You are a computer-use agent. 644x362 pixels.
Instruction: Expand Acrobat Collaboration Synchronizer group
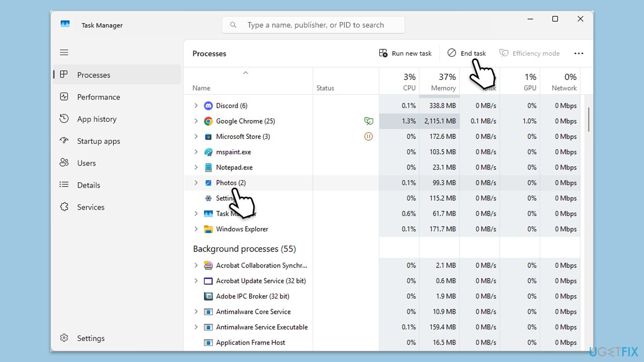coord(196,265)
